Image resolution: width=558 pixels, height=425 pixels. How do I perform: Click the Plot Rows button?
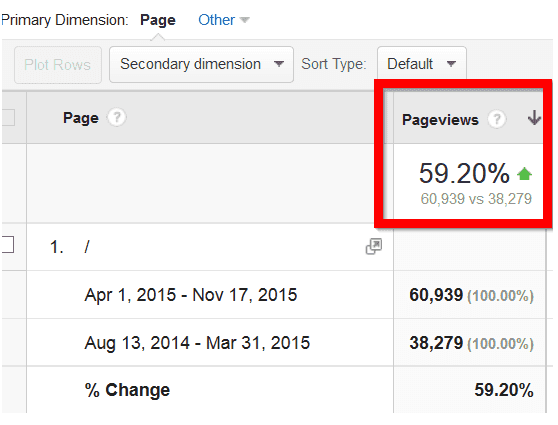click(58, 65)
